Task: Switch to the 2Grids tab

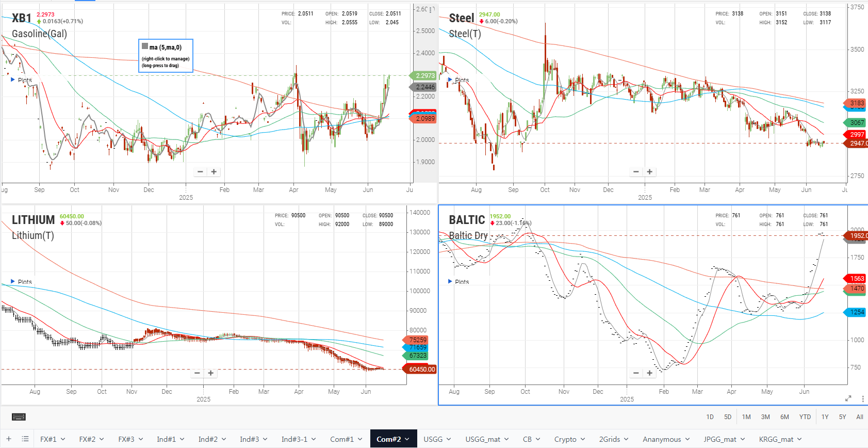Action: (x=610, y=439)
